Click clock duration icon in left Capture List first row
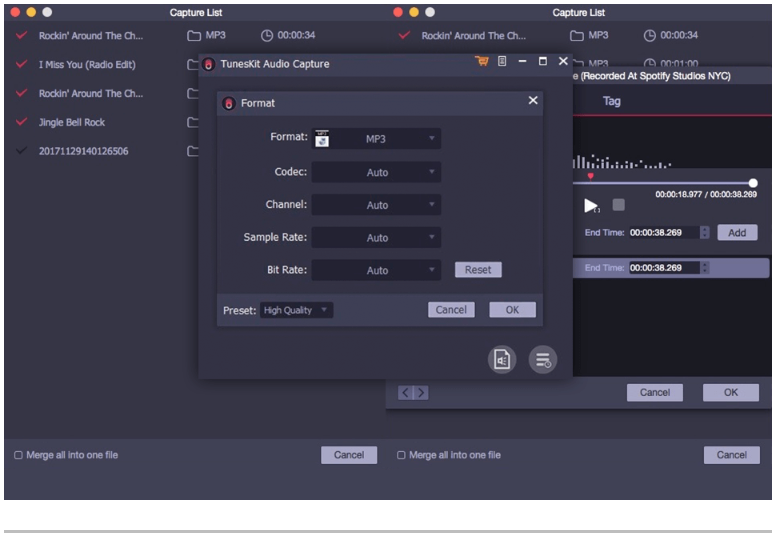The height and width of the screenshot is (538, 777). pyautogui.click(x=267, y=36)
